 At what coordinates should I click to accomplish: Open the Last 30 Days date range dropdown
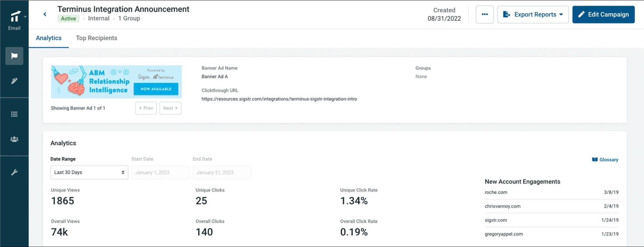click(x=89, y=172)
